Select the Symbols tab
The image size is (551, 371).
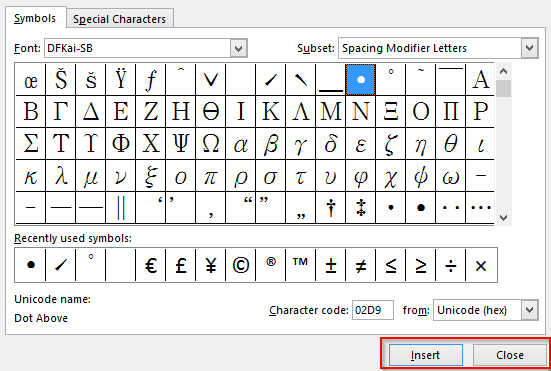click(35, 18)
